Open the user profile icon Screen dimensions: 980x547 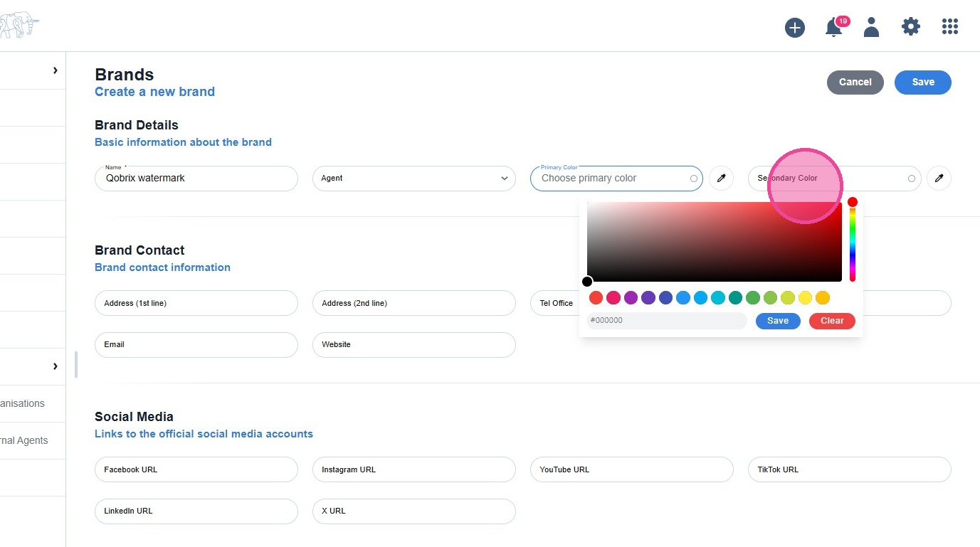click(871, 27)
